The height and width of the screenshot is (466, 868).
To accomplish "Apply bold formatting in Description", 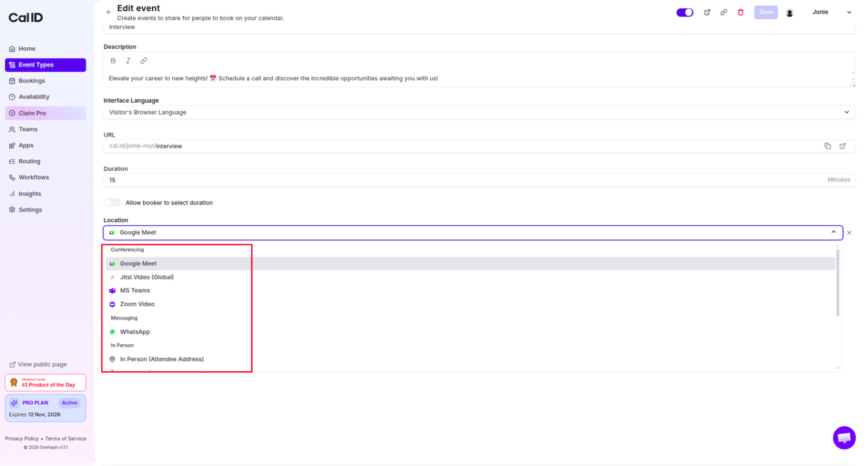I will (113, 61).
